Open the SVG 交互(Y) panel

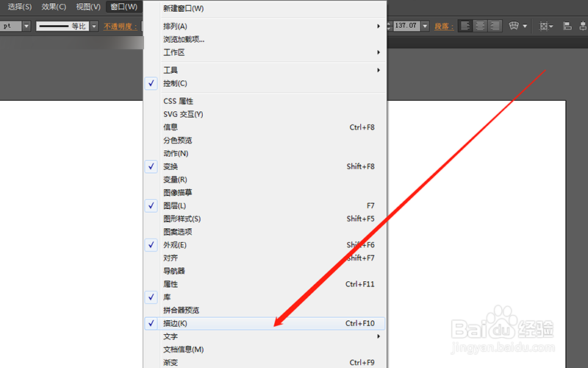click(x=265, y=114)
